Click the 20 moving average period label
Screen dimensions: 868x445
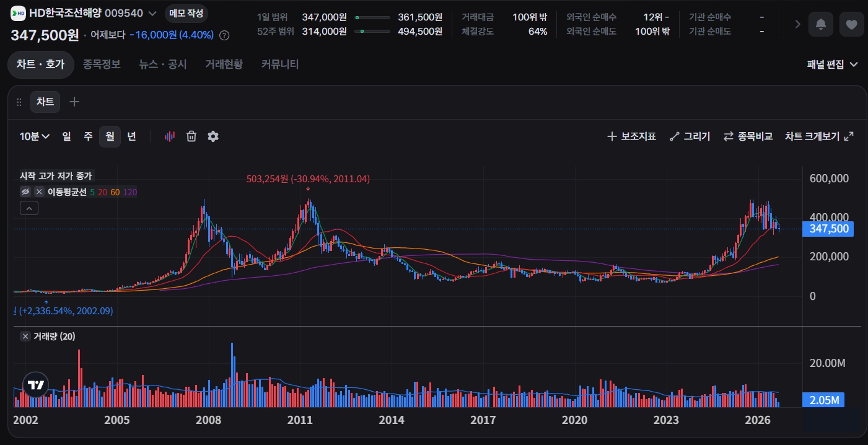pos(103,192)
